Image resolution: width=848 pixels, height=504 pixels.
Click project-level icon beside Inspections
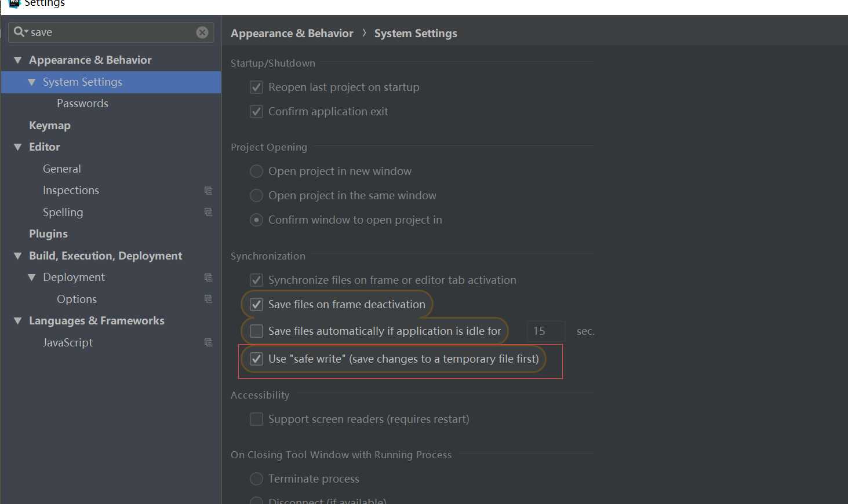pyautogui.click(x=208, y=191)
